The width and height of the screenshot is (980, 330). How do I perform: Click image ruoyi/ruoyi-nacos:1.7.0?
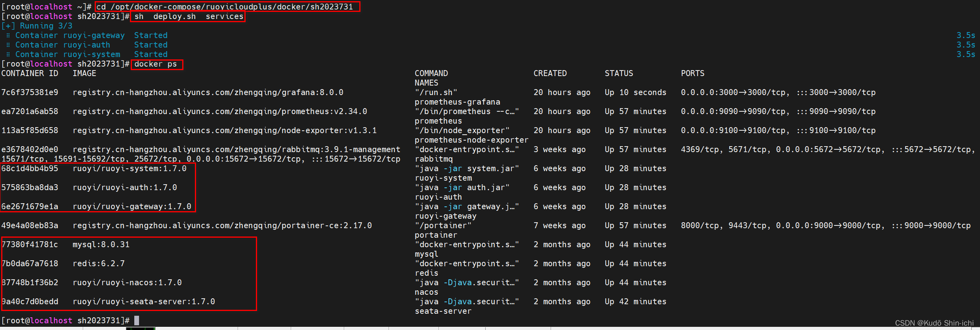click(127, 282)
